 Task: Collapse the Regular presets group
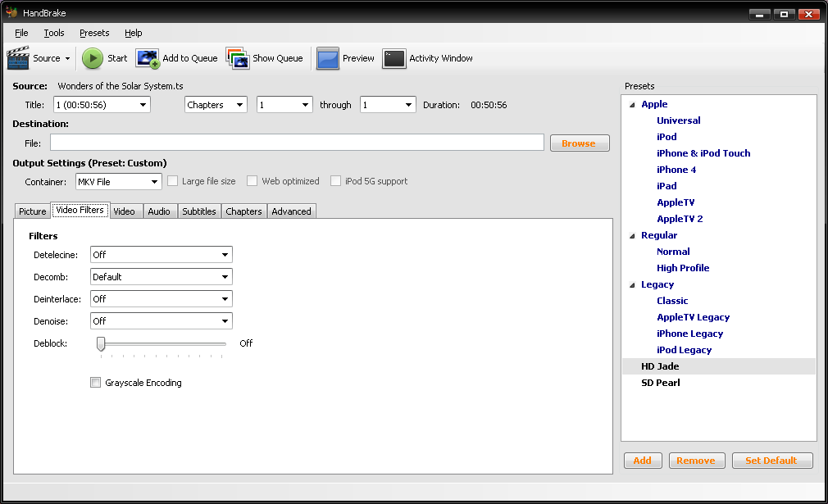[x=632, y=236]
